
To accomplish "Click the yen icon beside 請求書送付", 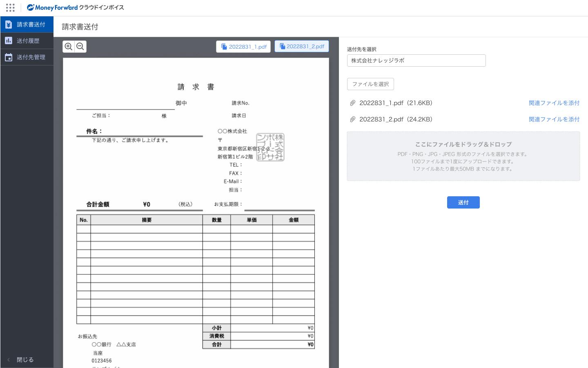I will pyautogui.click(x=9, y=25).
